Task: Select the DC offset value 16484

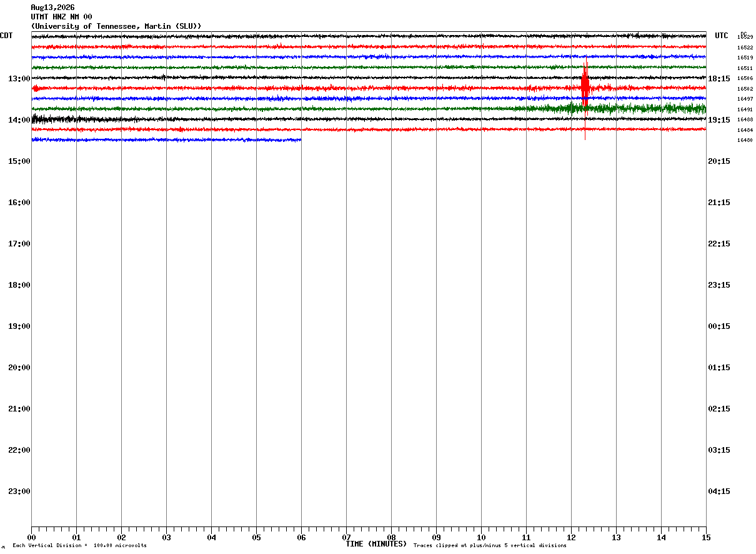Action: click(745, 130)
